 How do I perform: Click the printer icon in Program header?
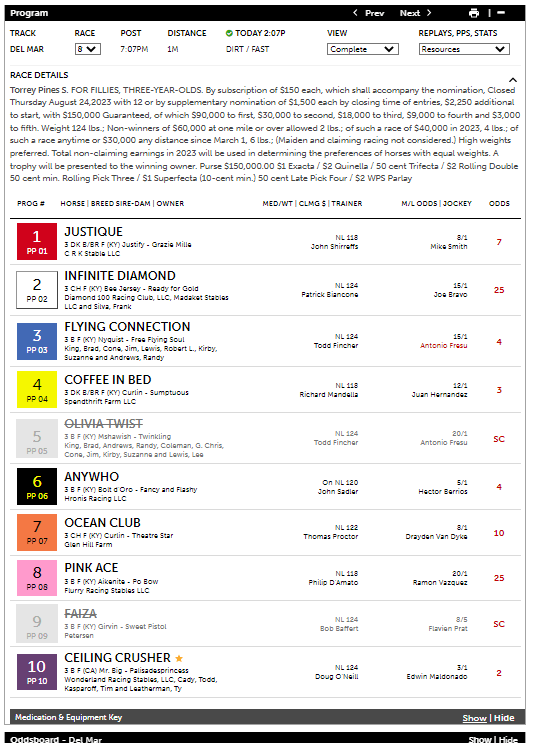473,13
